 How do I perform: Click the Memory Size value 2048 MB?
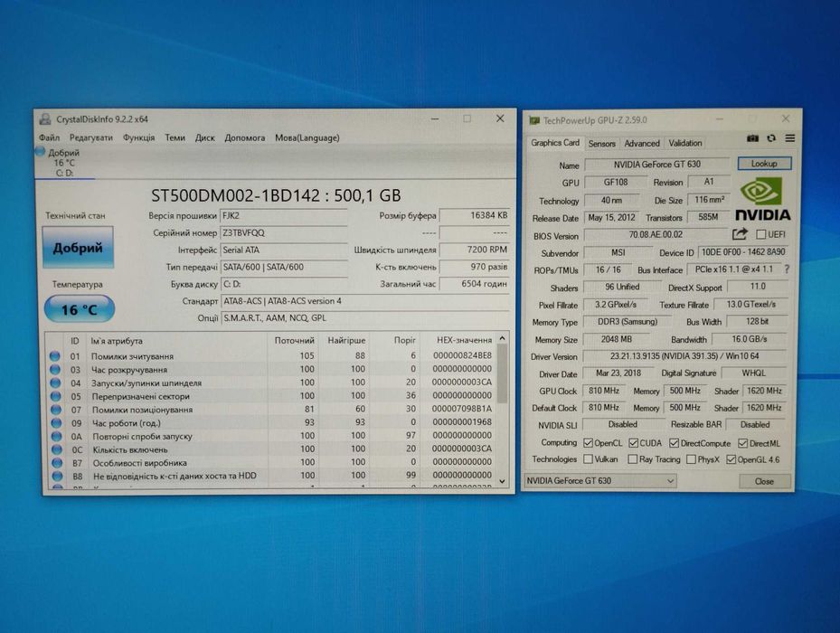pos(616,339)
